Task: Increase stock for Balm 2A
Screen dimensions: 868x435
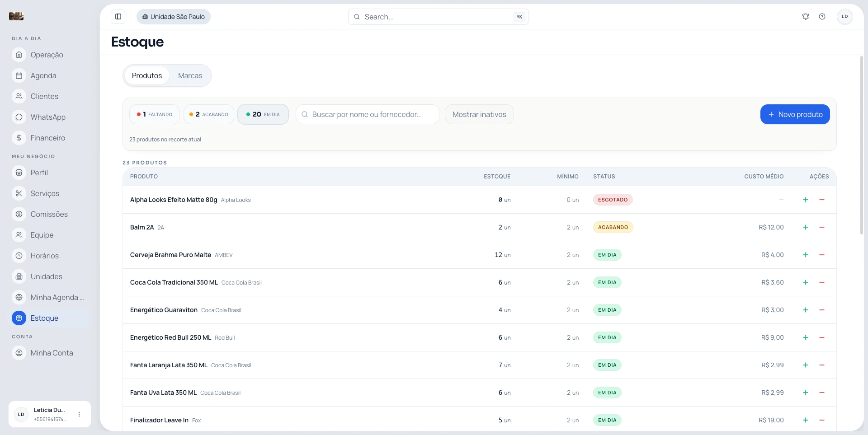Action: click(805, 227)
